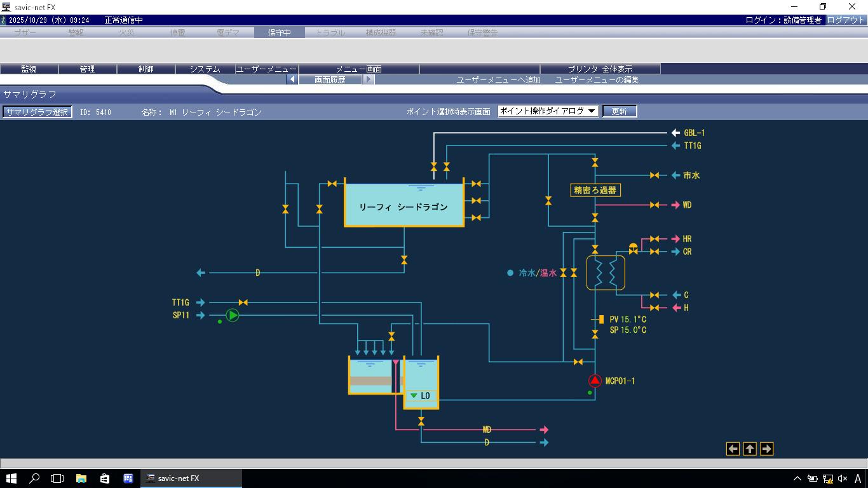Screen dimensions: 868x488
Task: Open File Explorer from the taskbar
Action: (81, 478)
